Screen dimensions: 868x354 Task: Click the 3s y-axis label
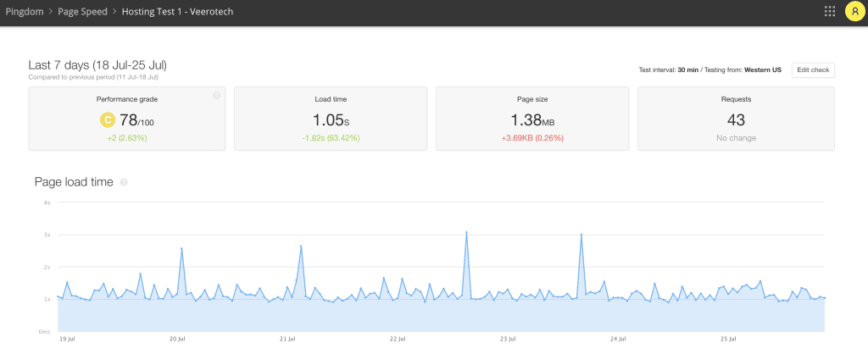[x=47, y=235]
